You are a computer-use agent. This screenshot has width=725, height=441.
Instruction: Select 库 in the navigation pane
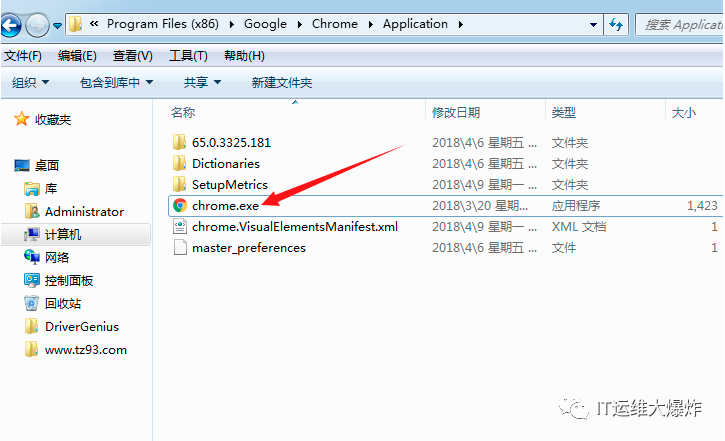coord(51,189)
